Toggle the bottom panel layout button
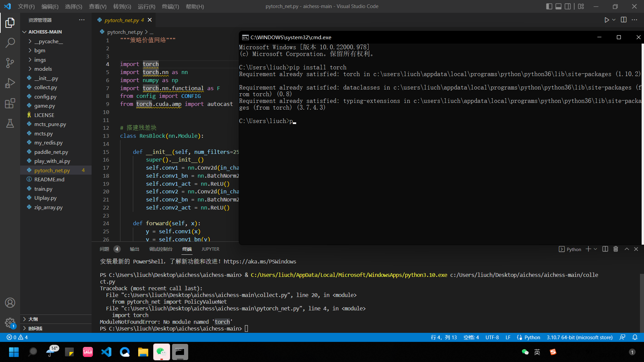644x362 pixels. click(x=558, y=6)
